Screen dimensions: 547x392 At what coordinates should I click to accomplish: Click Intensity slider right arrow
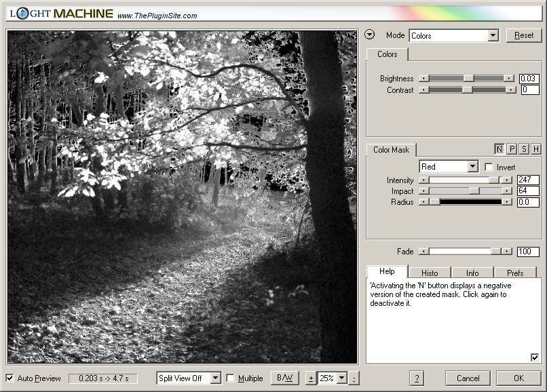[x=506, y=180]
